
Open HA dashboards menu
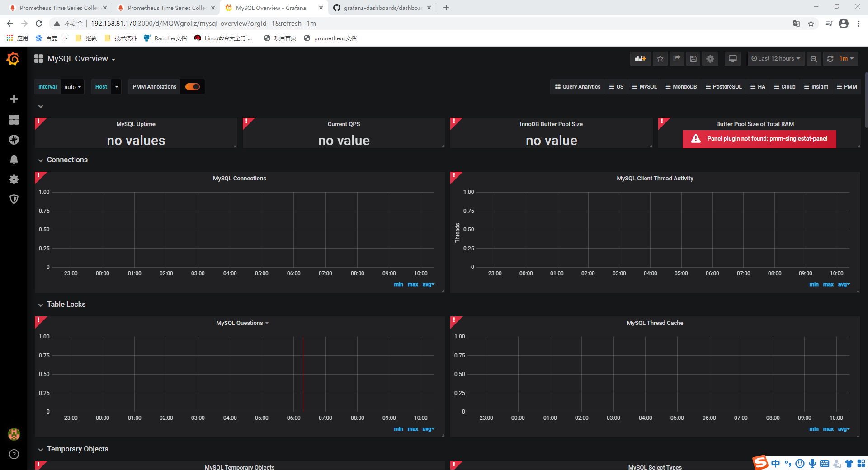pyautogui.click(x=758, y=87)
